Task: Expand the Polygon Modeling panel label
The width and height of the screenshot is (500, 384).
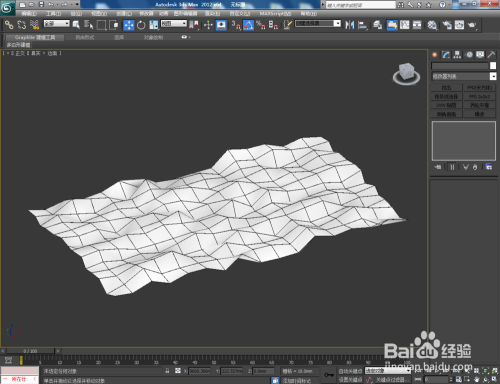Action: (18, 45)
